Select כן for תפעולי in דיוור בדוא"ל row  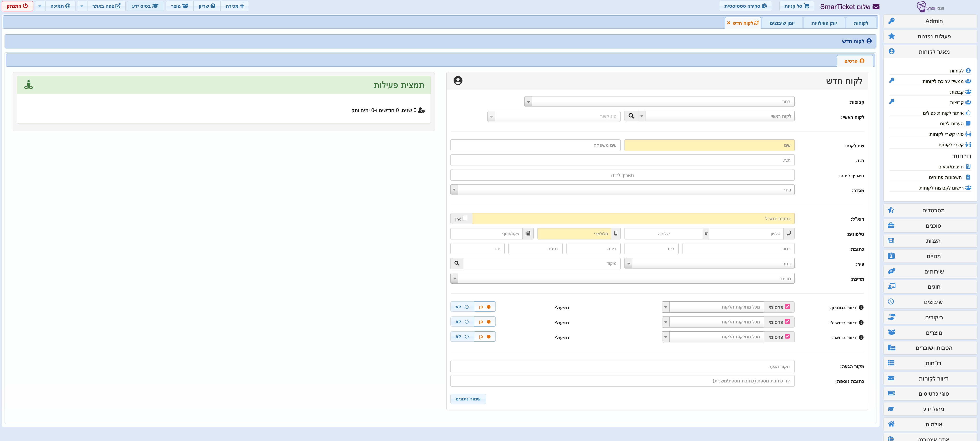(485, 322)
